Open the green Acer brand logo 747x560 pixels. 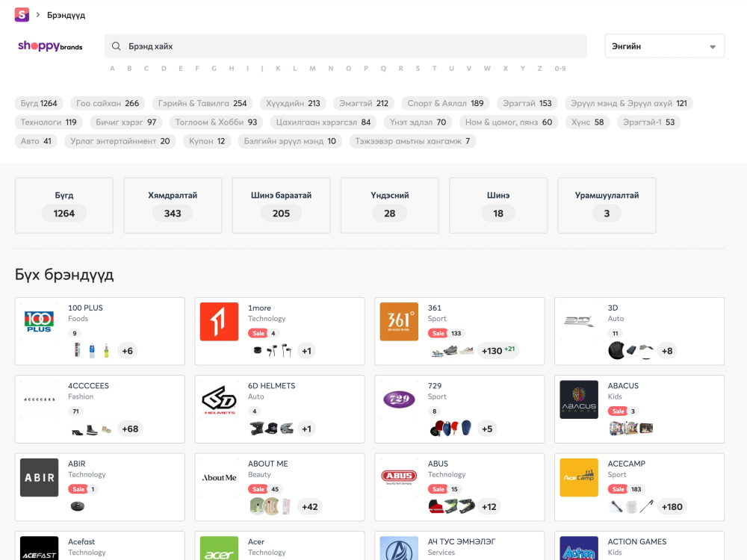219,548
